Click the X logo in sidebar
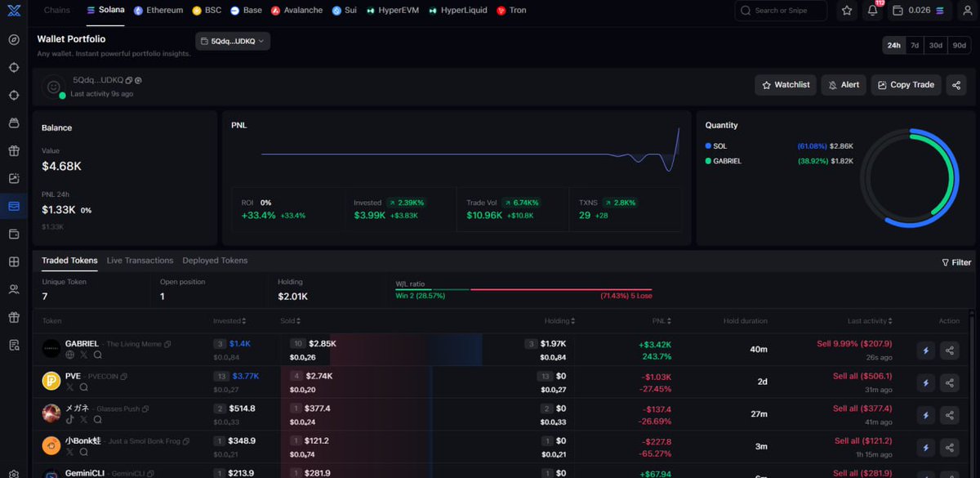Screen dimensions: 980x478 (x=14, y=11)
